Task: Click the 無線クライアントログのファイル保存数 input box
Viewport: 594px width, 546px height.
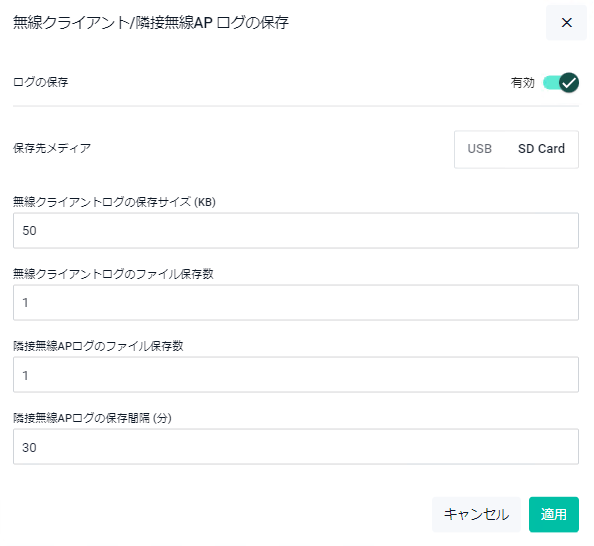Action: [296, 302]
